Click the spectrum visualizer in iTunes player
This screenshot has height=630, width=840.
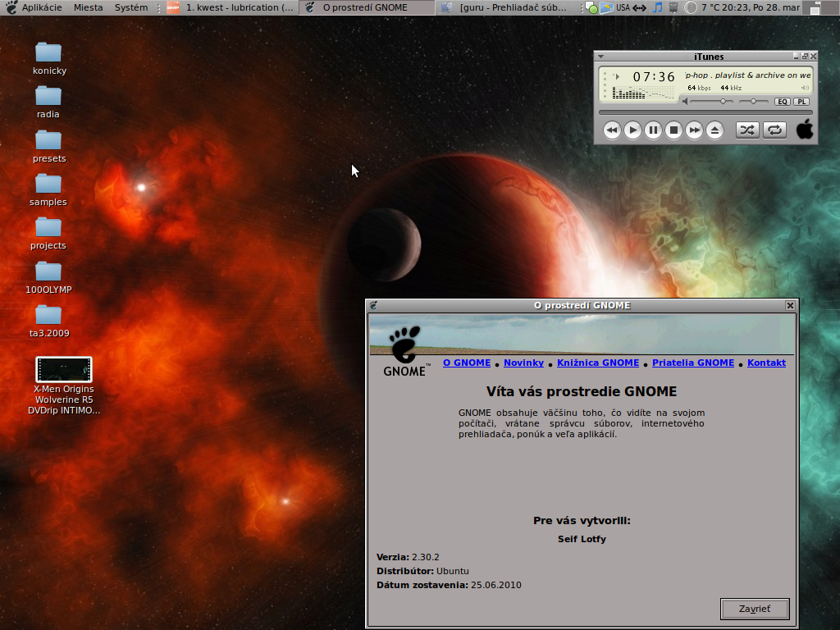(x=643, y=93)
